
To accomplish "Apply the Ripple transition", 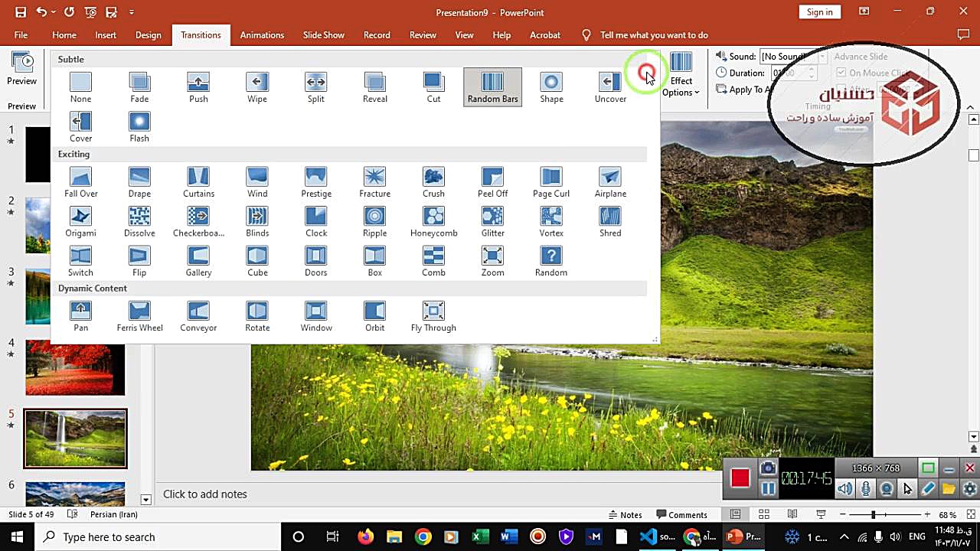I will point(375,222).
